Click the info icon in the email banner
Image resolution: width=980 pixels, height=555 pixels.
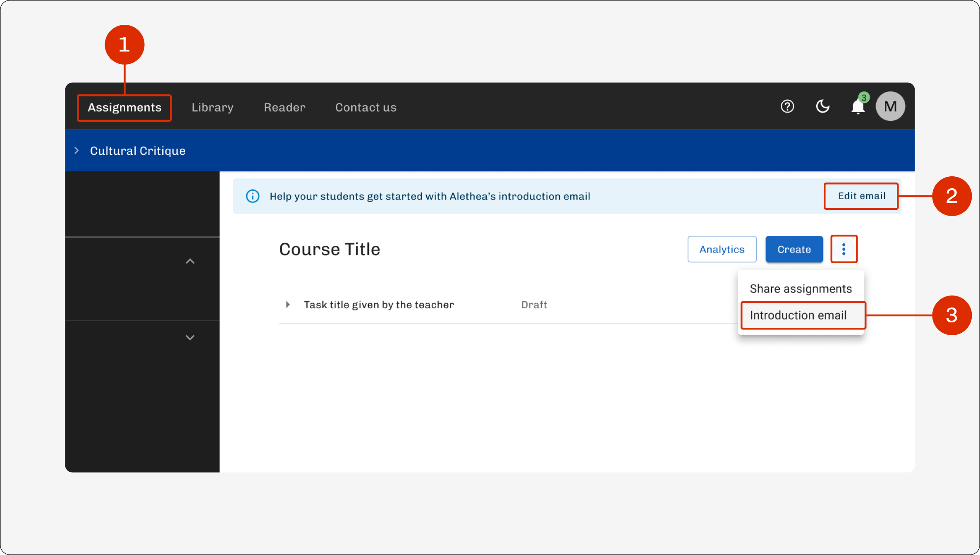[253, 196]
